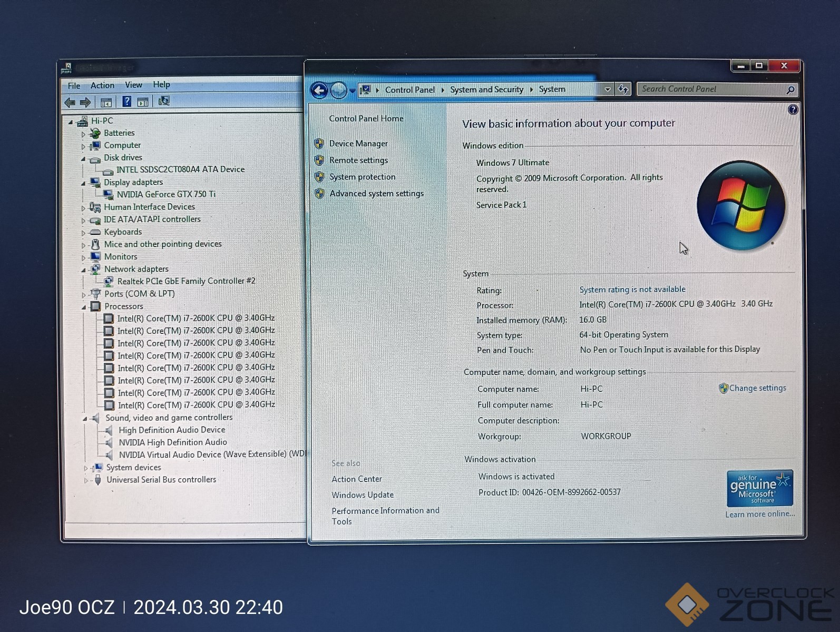Open Performance Information and Tools link

(385, 516)
